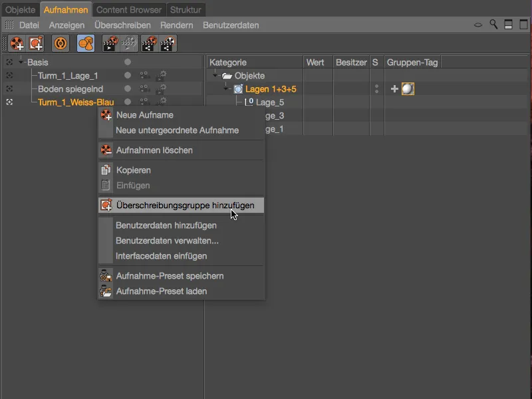Click the eye icon in the menu bar
The image size is (532, 399).
pos(477,25)
